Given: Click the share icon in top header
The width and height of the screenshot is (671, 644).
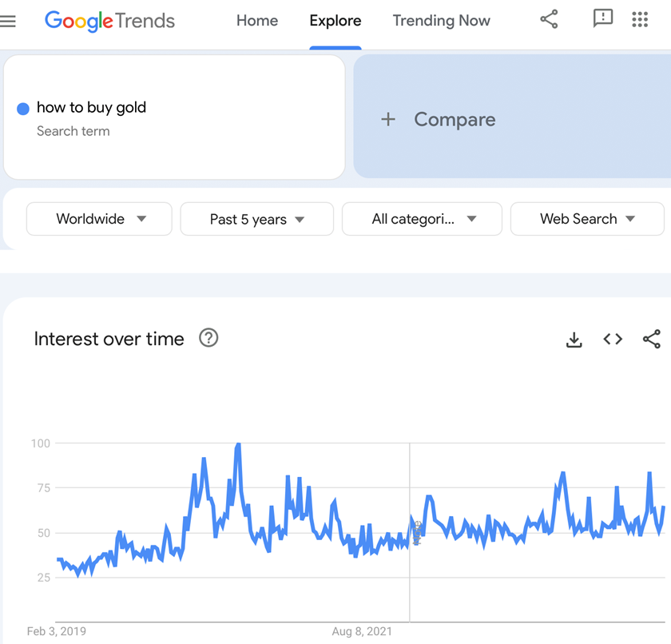Looking at the screenshot, I should (x=549, y=20).
